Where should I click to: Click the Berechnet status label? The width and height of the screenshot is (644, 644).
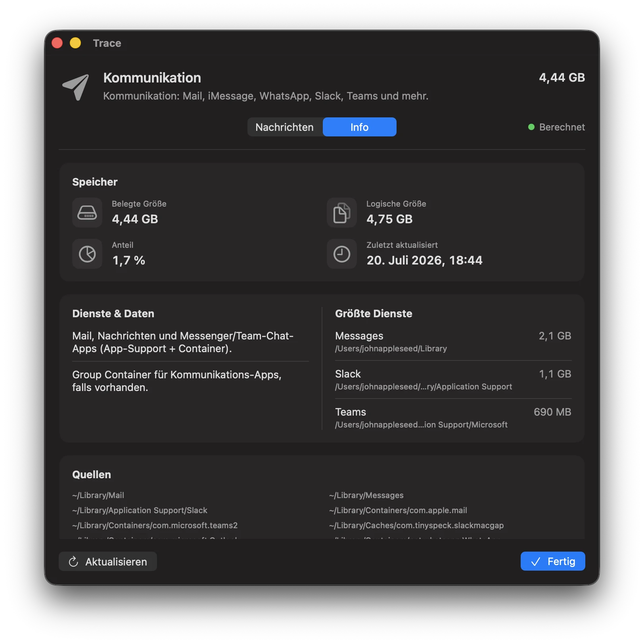562,127
